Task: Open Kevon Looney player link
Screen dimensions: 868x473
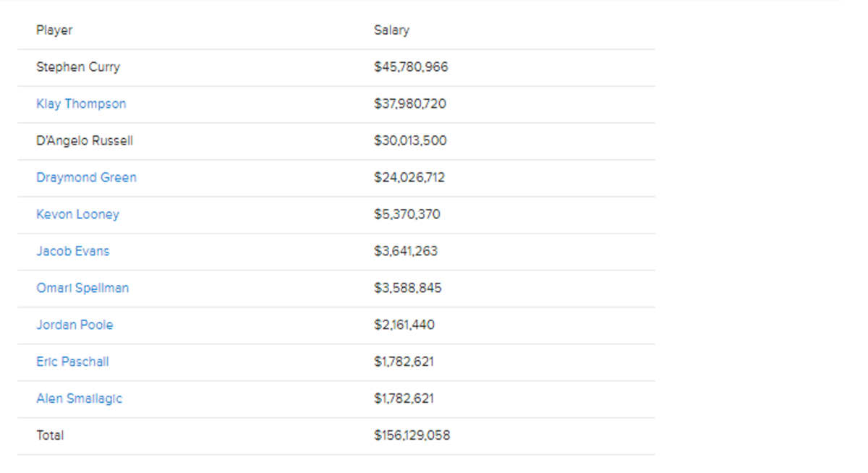Action: click(x=77, y=215)
